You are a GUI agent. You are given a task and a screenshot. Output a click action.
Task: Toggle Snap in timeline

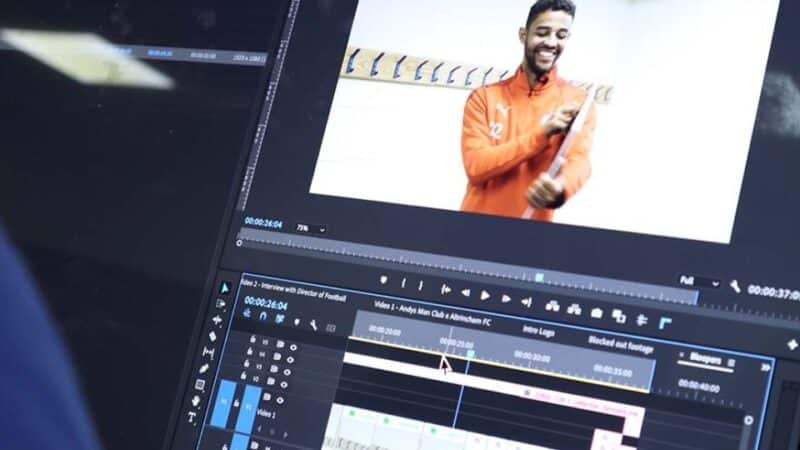tap(263, 316)
